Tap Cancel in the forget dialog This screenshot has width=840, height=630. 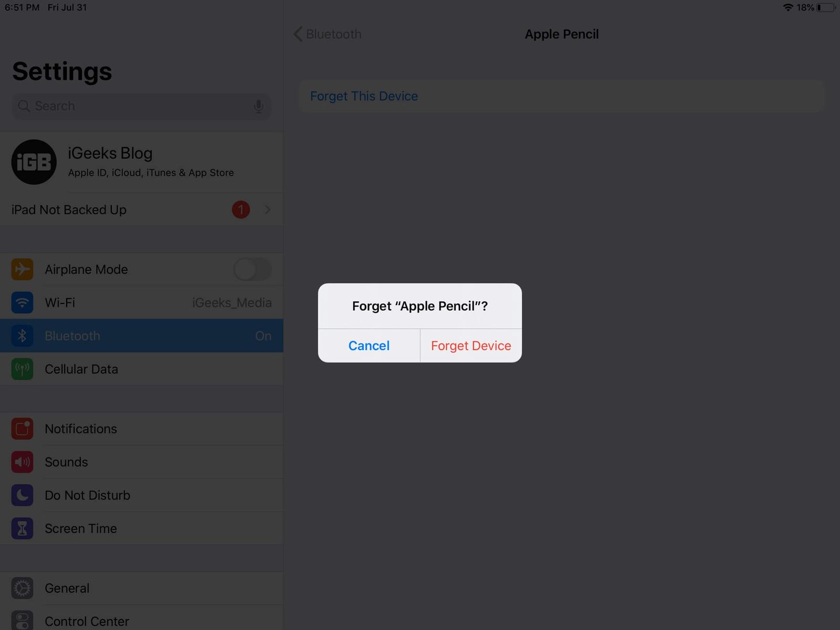tap(369, 345)
